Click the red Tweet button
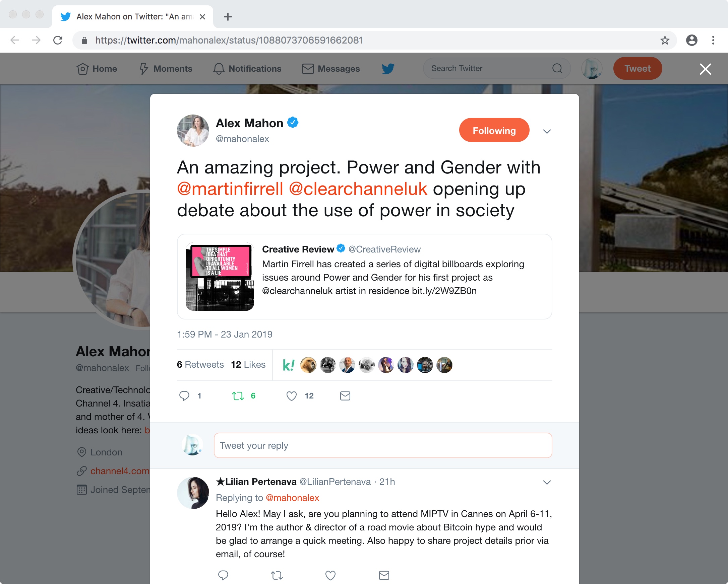The image size is (728, 584). click(x=638, y=69)
